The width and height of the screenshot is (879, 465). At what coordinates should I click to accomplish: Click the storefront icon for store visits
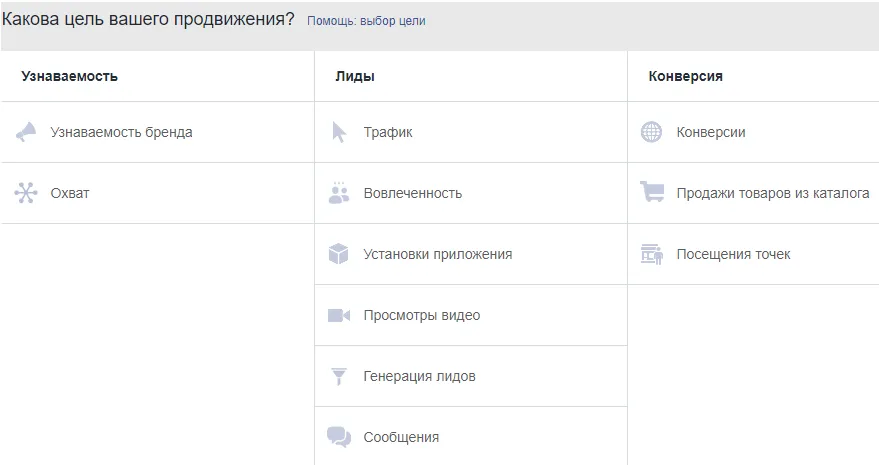click(652, 254)
